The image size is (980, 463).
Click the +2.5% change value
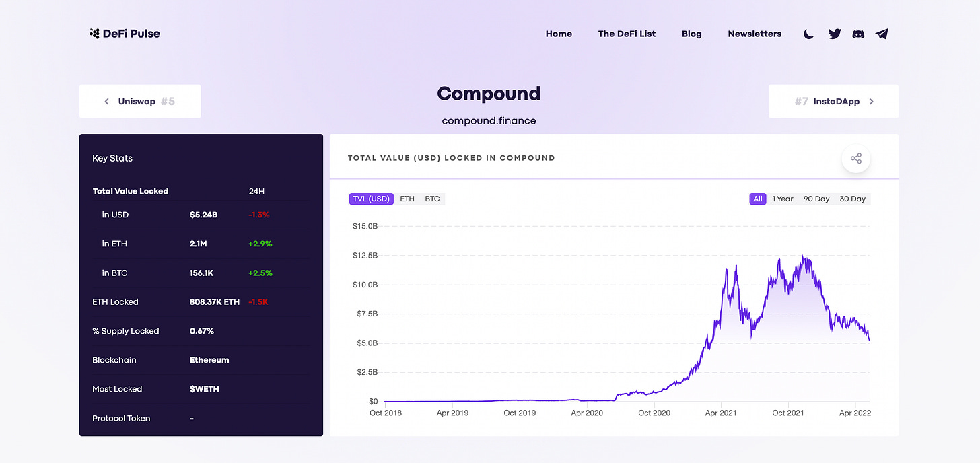click(260, 273)
